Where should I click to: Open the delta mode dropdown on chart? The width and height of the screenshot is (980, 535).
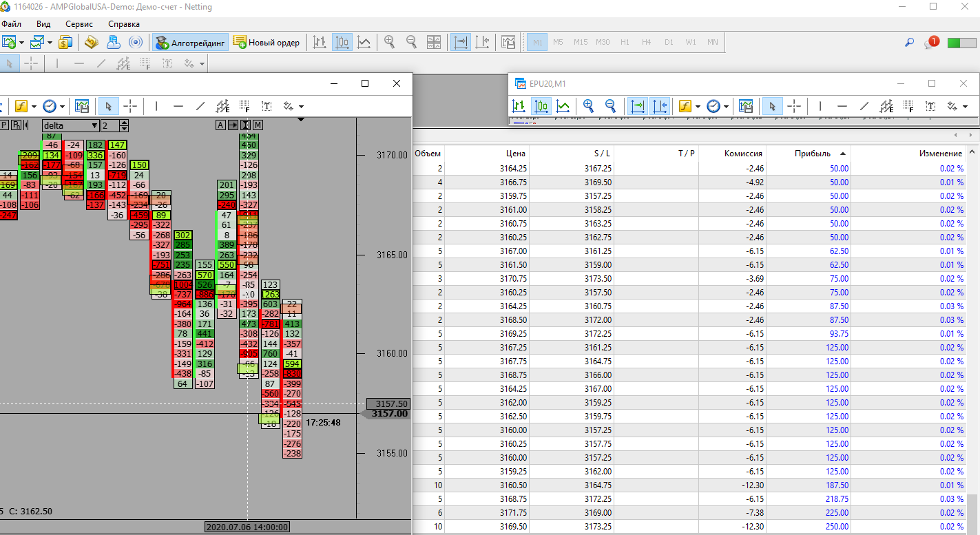pyautogui.click(x=71, y=125)
